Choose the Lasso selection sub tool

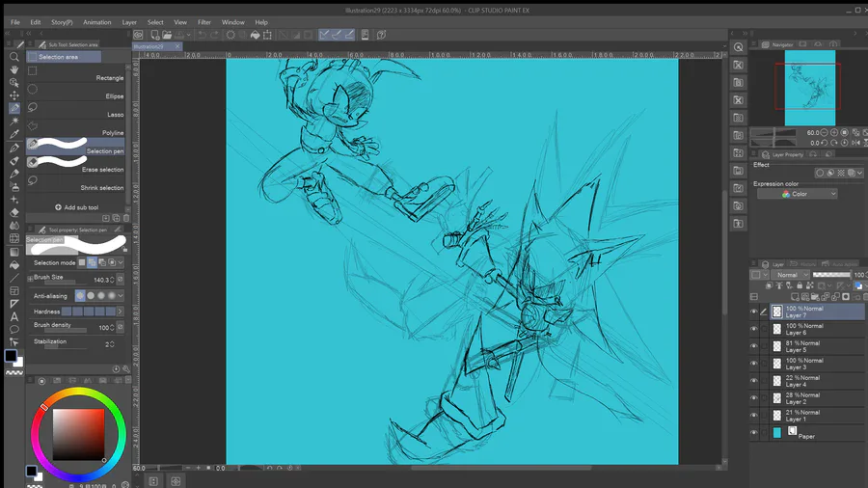[x=75, y=111]
